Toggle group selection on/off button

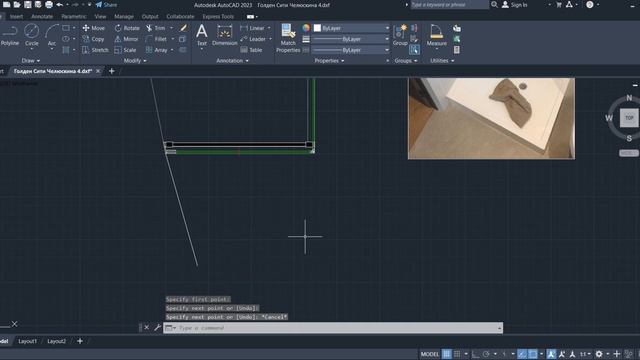414,50
